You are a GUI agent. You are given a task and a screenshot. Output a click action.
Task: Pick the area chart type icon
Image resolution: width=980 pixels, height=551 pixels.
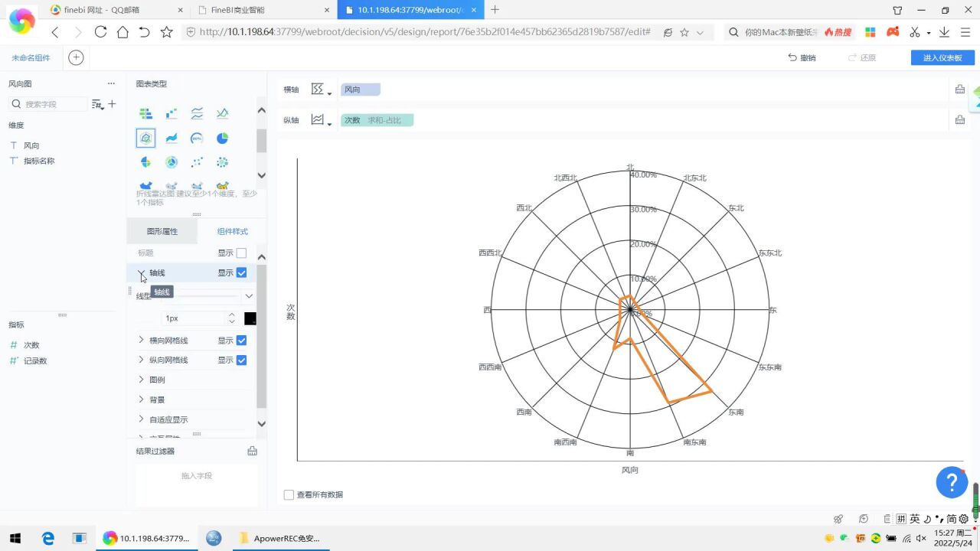(x=171, y=139)
